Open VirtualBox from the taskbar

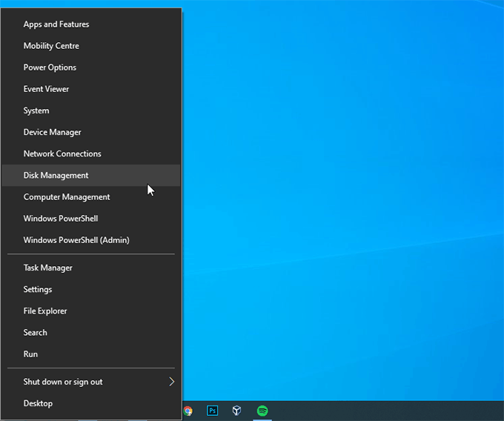[x=237, y=411]
